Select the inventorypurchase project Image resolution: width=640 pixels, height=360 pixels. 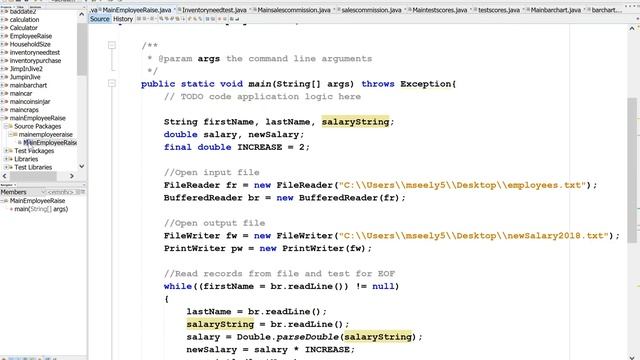[35, 60]
